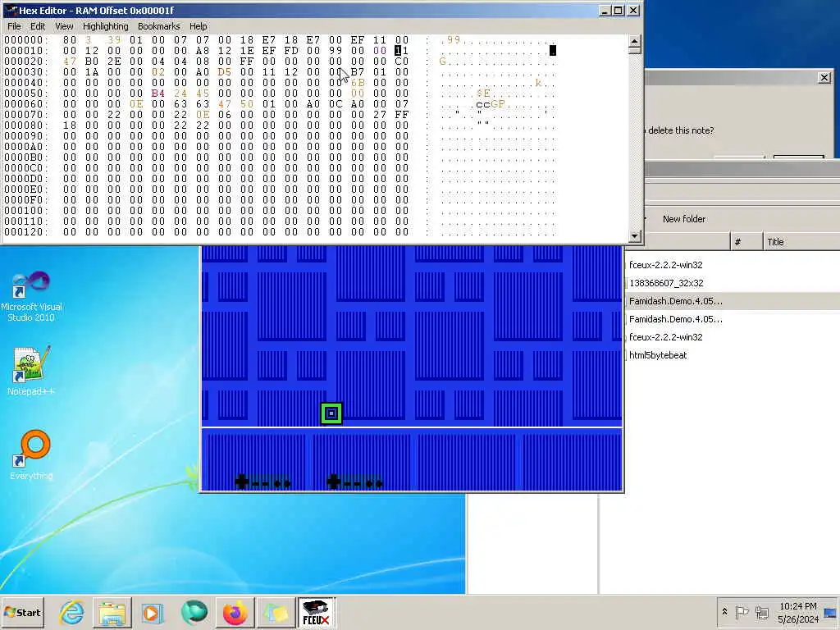This screenshot has height=630, width=840.
Task: Open the Bookmarks menu
Action: pyautogui.click(x=158, y=26)
